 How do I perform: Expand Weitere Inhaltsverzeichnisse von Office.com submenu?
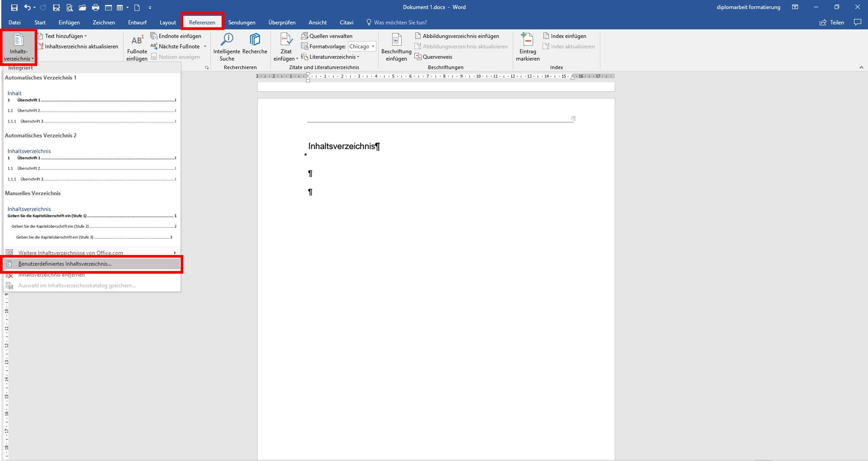[x=92, y=253]
